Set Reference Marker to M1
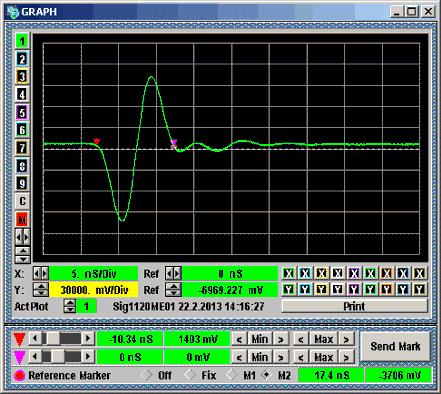This screenshot has width=441, height=394. pyautogui.click(x=232, y=375)
